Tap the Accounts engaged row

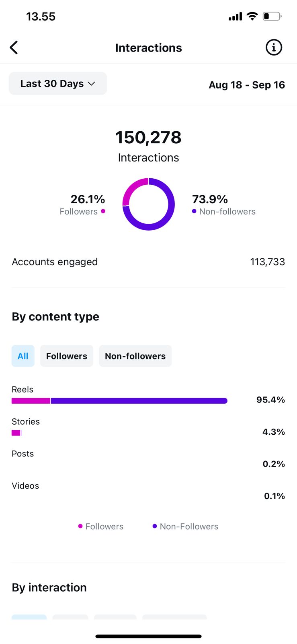(148, 262)
